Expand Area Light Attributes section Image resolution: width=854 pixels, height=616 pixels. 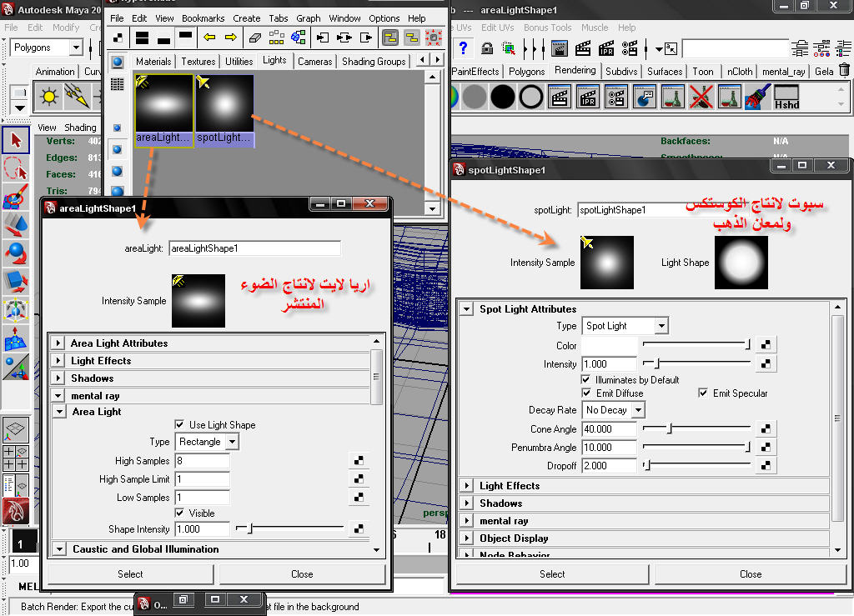(x=58, y=343)
